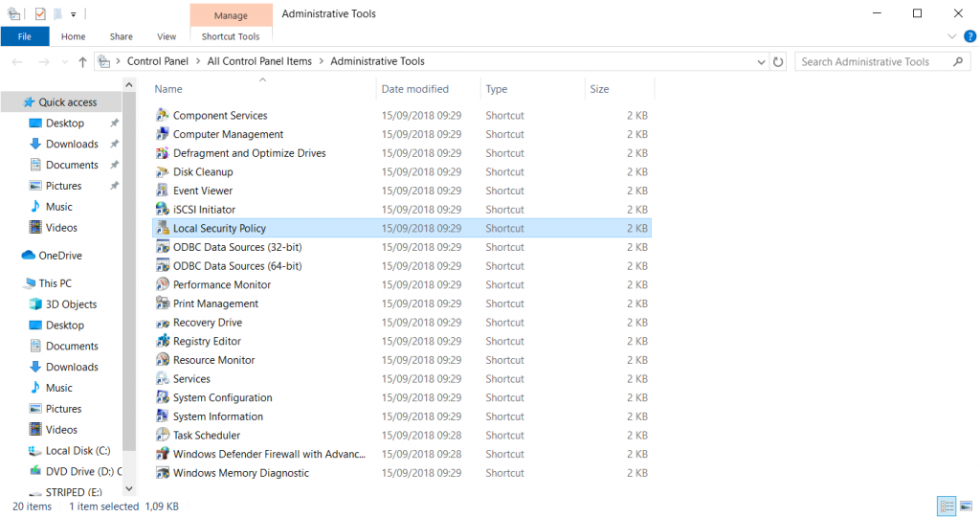Sort by the Name column header
Viewport: 980px width, 517px height.
[x=264, y=89]
